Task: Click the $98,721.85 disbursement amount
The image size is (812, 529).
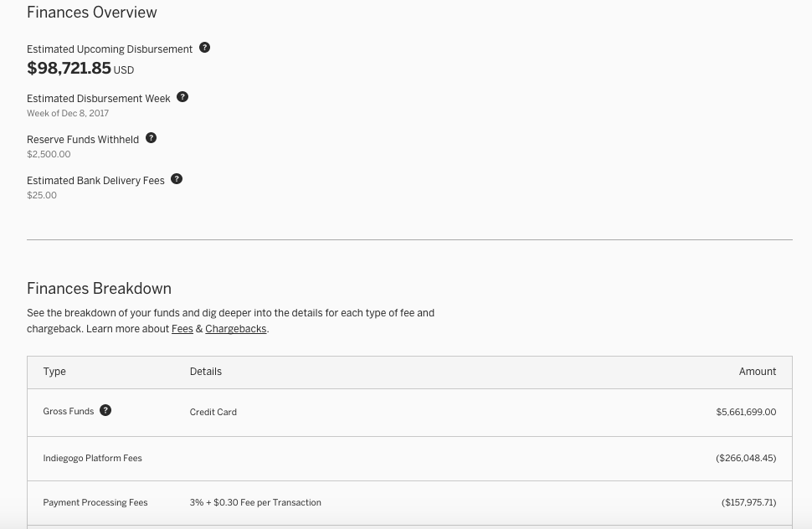Action: click(69, 69)
